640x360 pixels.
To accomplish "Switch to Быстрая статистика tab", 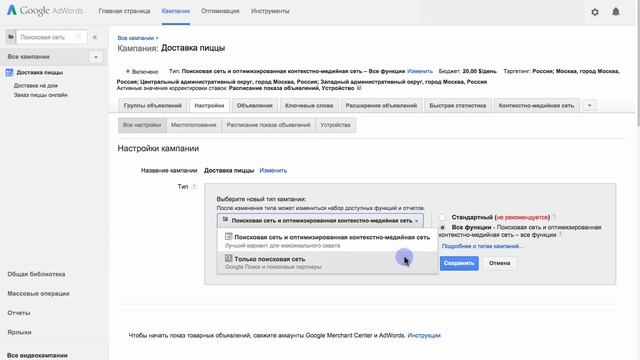I will 458,105.
